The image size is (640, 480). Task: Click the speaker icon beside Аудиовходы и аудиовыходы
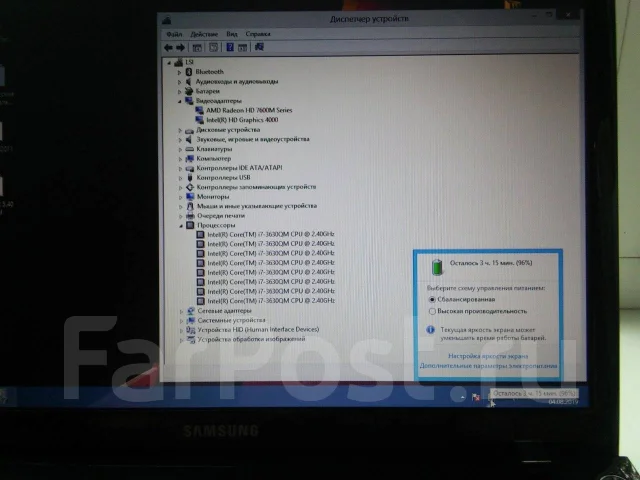189,82
